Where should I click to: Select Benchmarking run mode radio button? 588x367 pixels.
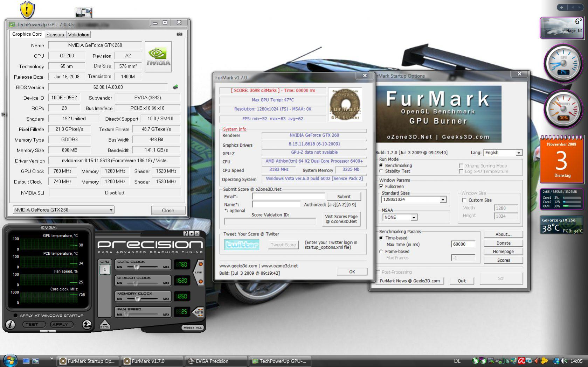point(381,165)
